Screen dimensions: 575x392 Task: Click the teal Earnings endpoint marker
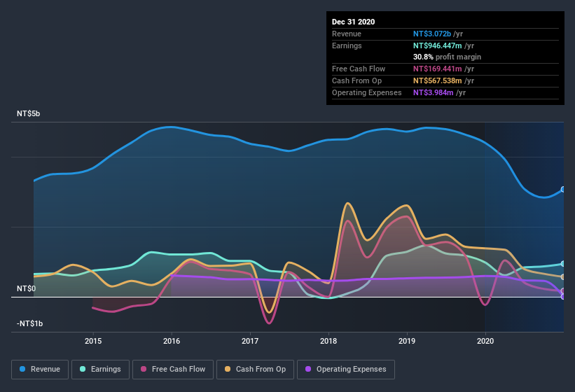[563, 264]
